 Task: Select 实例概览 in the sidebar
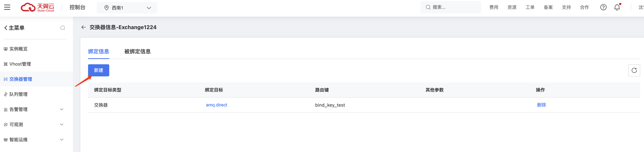click(19, 49)
